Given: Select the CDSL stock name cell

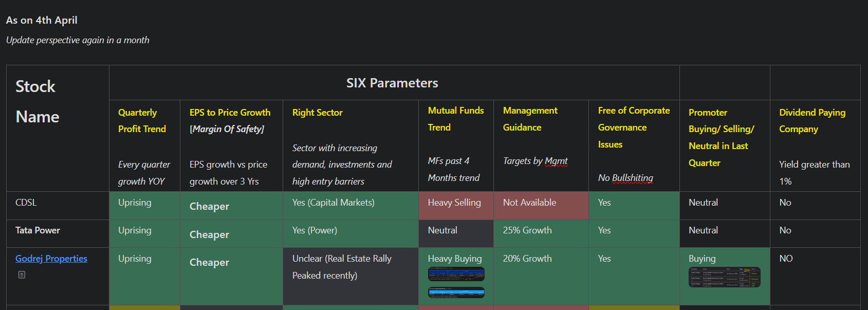Looking at the screenshot, I should point(58,206).
